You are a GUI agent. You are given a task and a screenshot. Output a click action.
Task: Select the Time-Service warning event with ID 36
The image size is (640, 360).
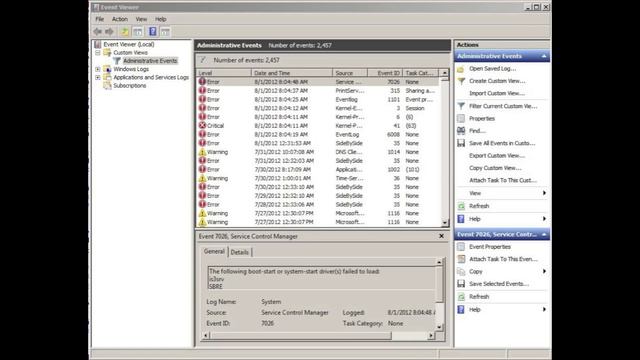318,178
